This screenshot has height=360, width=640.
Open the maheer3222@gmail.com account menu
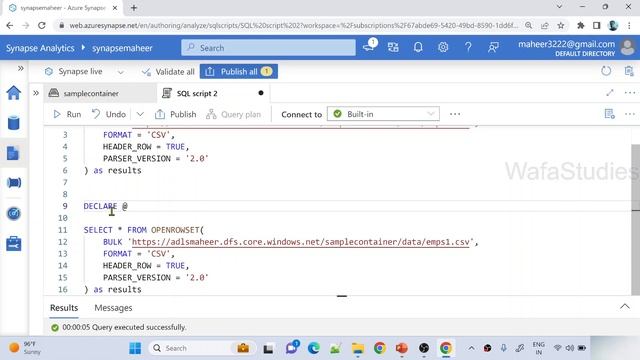pyautogui.click(x=576, y=48)
